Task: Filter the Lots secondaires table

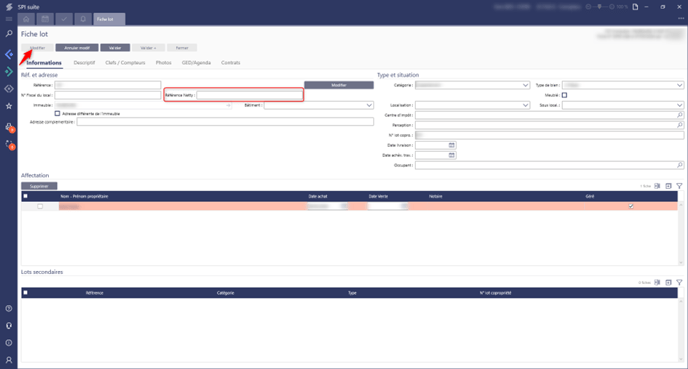Action: [679, 283]
